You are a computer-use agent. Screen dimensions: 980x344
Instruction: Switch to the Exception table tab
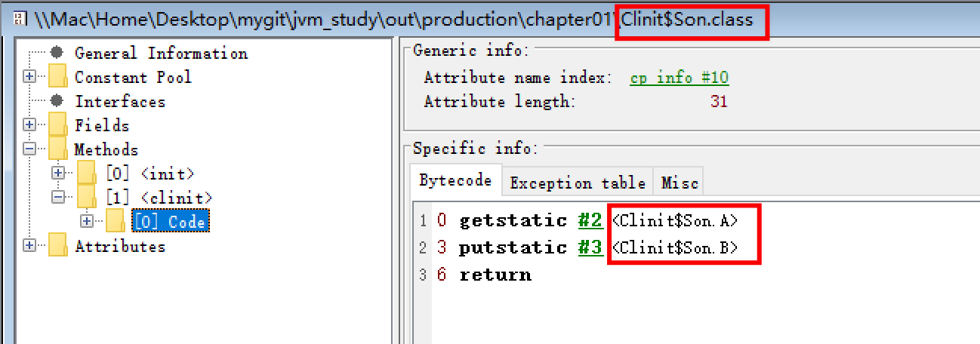[578, 183]
